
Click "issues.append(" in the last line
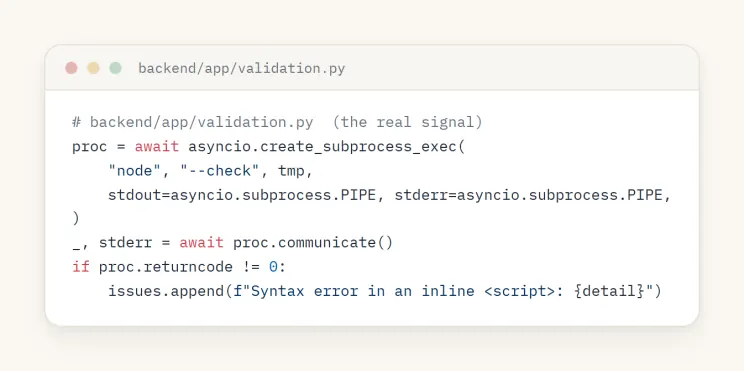[x=170, y=291]
